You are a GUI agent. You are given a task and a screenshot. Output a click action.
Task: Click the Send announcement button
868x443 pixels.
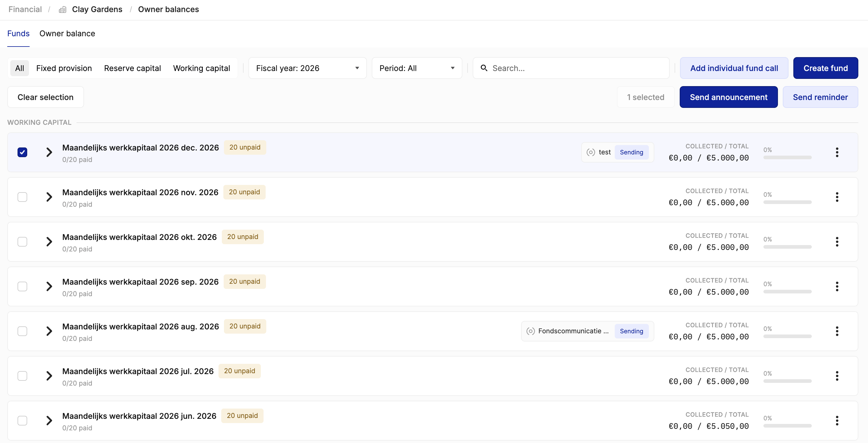[728, 97]
